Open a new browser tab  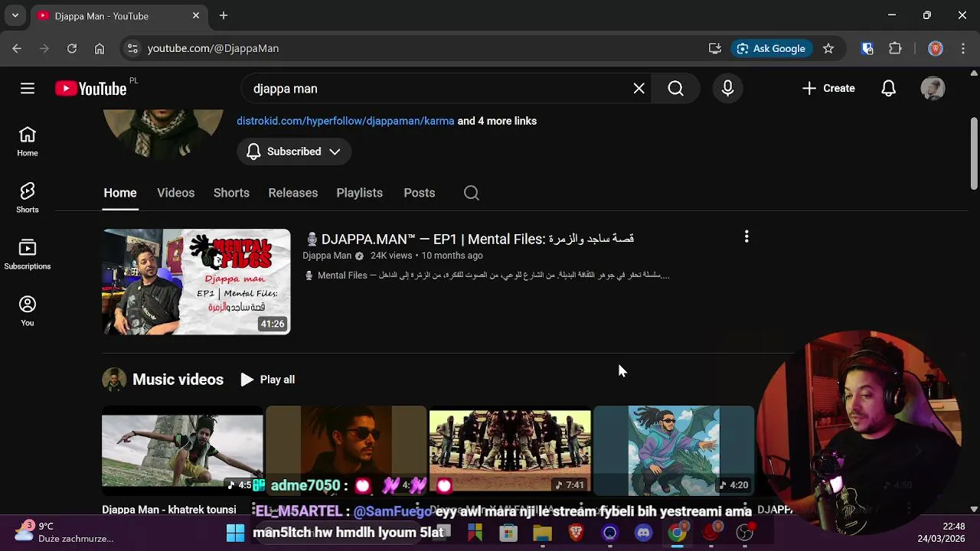coord(224,15)
